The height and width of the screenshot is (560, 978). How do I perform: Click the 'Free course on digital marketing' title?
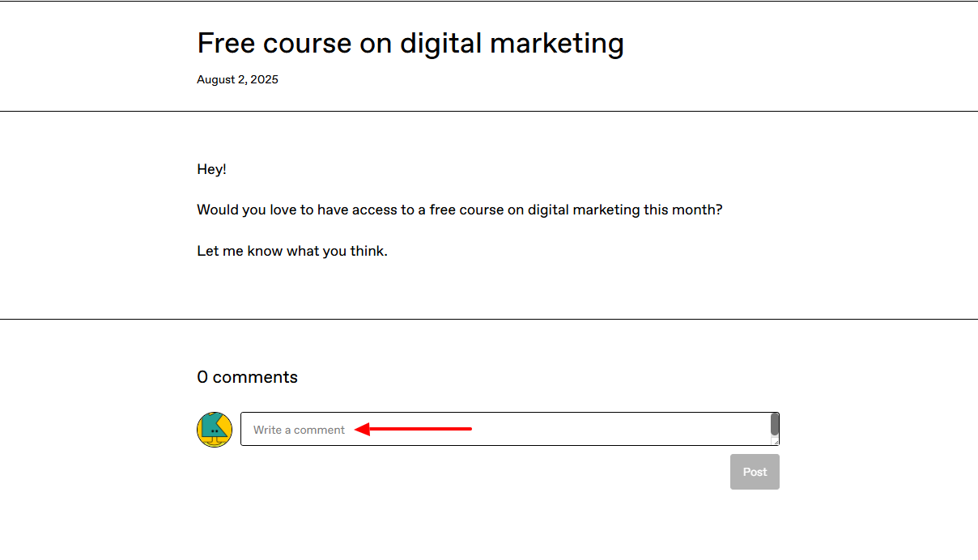410,44
